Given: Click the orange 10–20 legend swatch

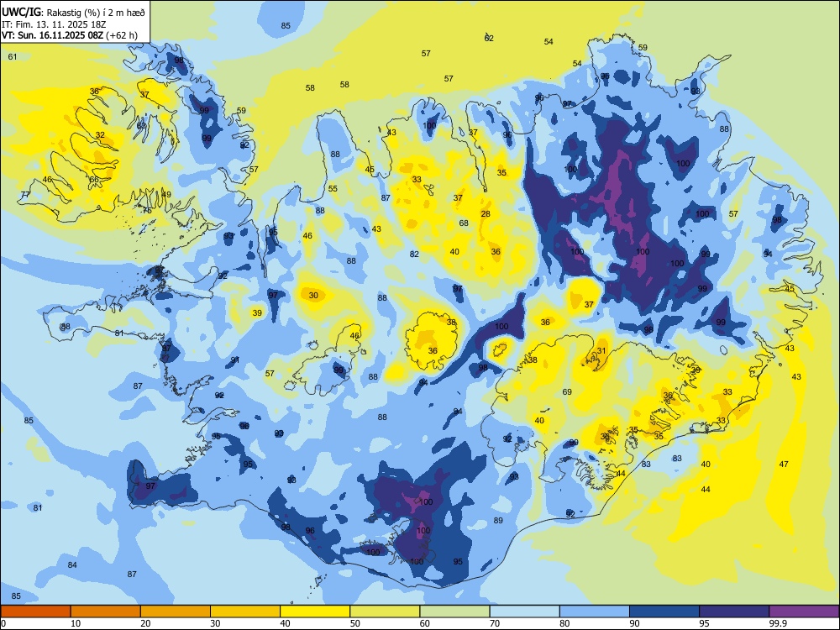Looking at the screenshot, I should tap(106, 612).
